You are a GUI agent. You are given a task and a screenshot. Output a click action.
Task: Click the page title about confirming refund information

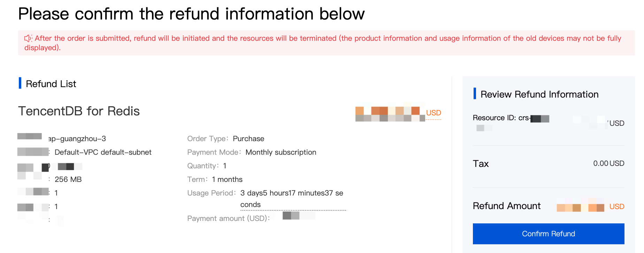(191, 14)
